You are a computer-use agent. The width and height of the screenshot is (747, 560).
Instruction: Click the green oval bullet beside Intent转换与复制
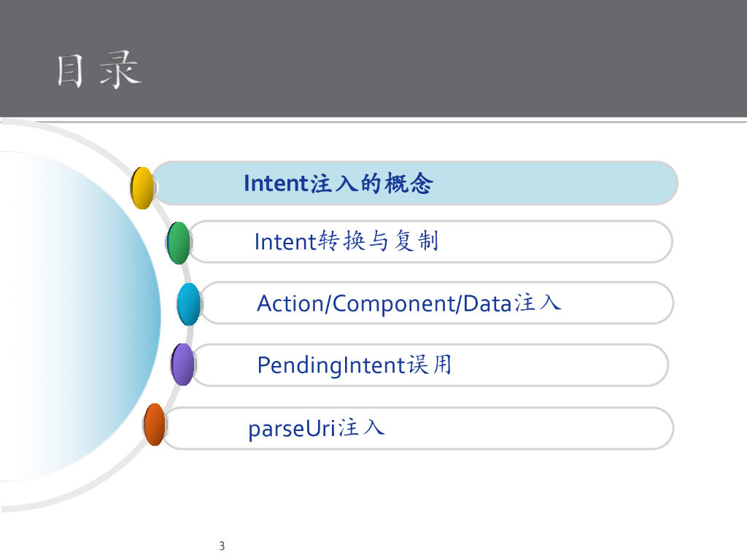179,243
